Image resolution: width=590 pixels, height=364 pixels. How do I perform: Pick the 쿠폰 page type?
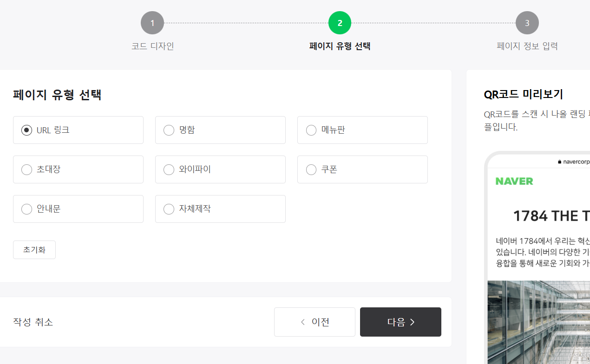pos(311,169)
